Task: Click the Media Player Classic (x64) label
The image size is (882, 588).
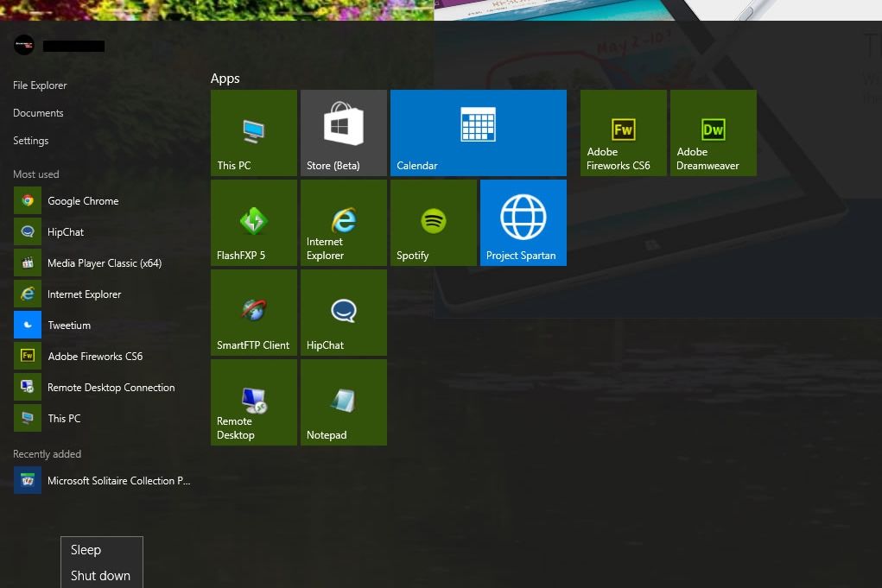Action: point(105,263)
